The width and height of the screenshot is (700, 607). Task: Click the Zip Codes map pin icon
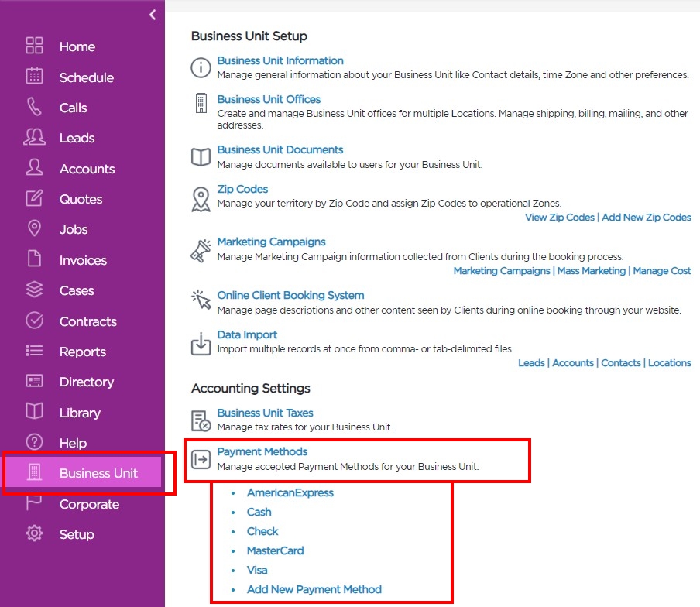click(x=201, y=199)
